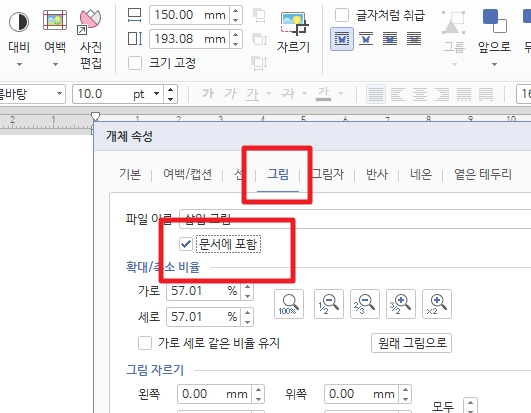Click the 왼쪽 crop value field
This screenshot has height=413, width=531.
pyautogui.click(x=214, y=394)
